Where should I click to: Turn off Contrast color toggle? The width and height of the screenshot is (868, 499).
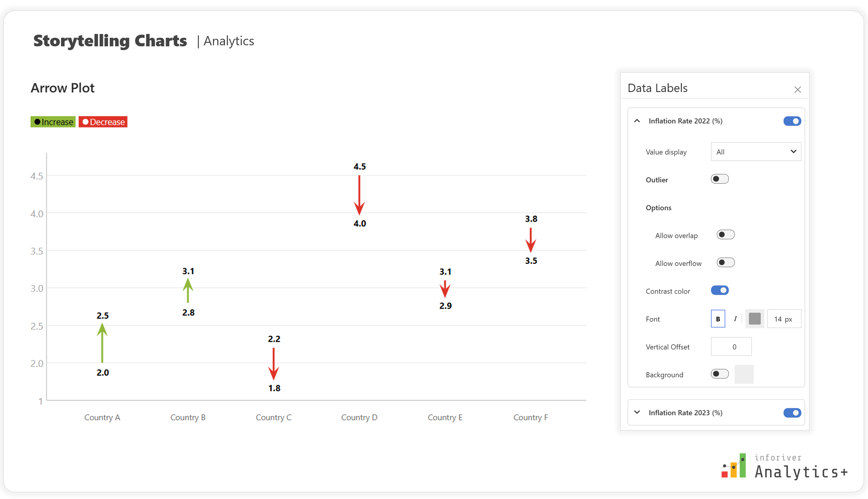tap(720, 290)
